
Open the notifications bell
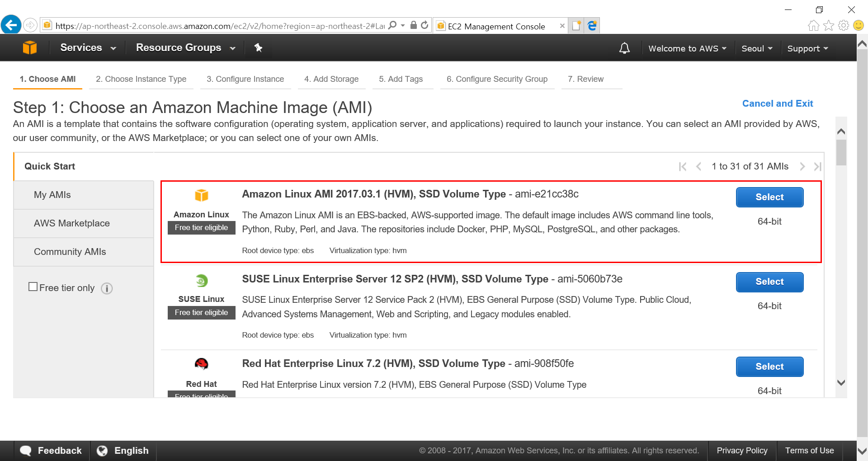[624, 48]
